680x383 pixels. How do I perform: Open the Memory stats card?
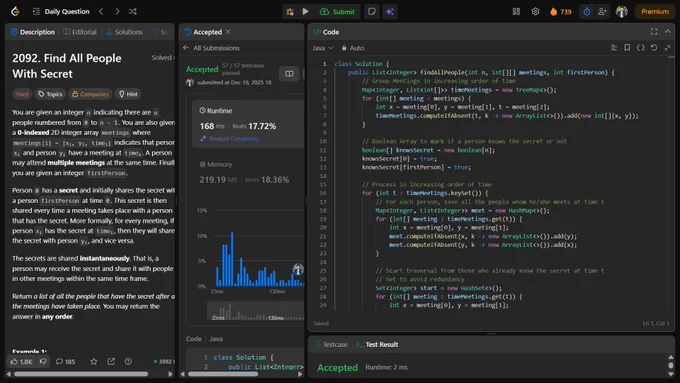248,172
